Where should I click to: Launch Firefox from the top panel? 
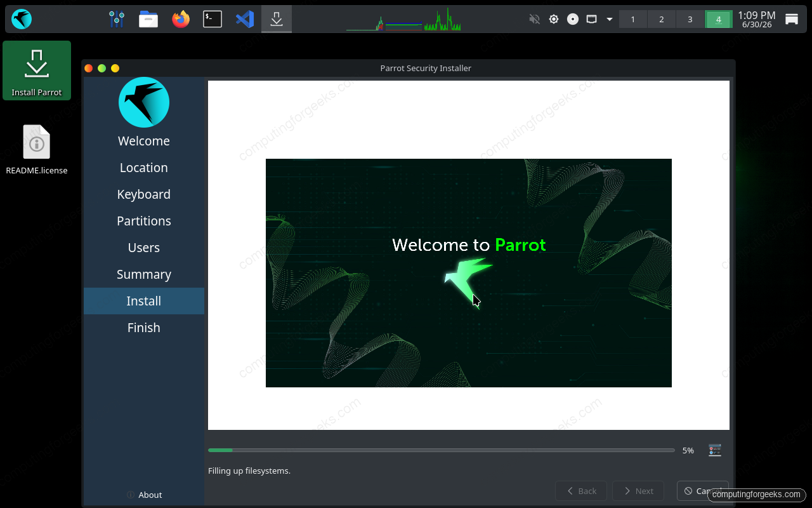(x=181, y=19)
